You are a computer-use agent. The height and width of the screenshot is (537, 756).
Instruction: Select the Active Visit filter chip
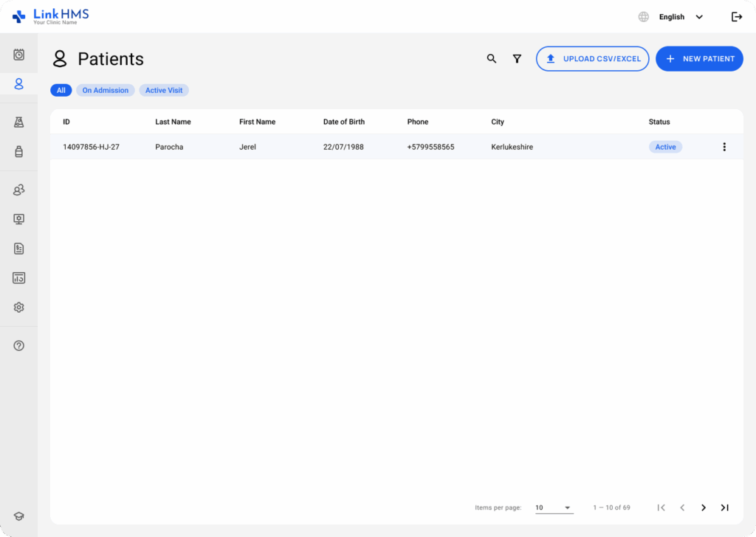(163, 89)
